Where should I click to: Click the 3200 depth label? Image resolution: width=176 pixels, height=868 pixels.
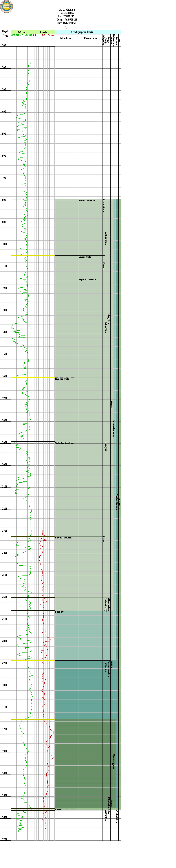(x=5, y=729)
